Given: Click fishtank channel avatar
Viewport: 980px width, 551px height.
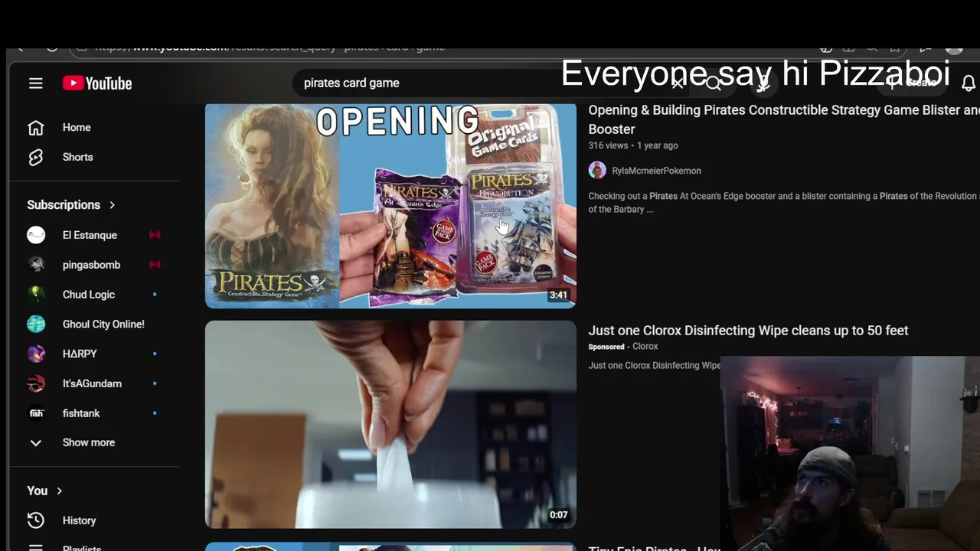Looking at the screenshot, I should click(36, 413).
